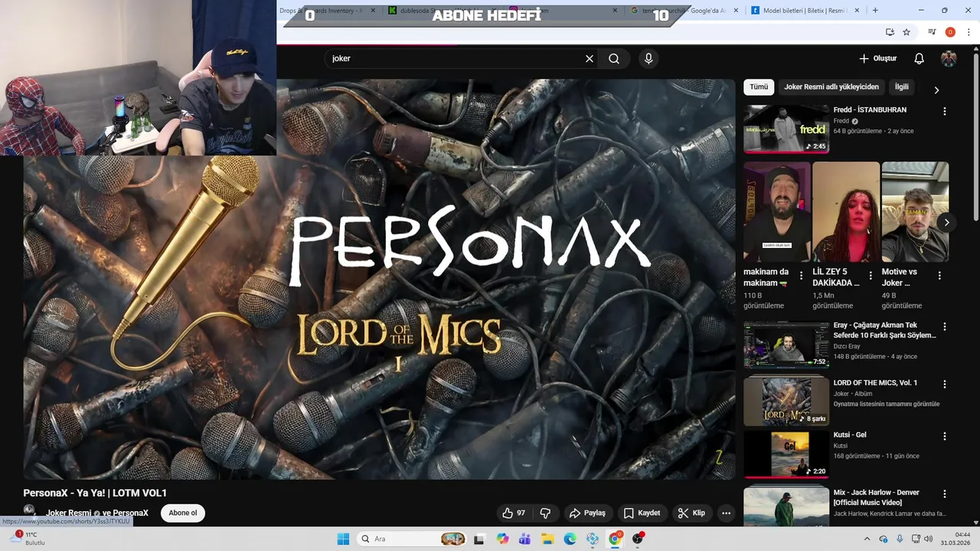Open YouTube notifications bell
This screenshot has width=980, height=551.
click(919, 58)
